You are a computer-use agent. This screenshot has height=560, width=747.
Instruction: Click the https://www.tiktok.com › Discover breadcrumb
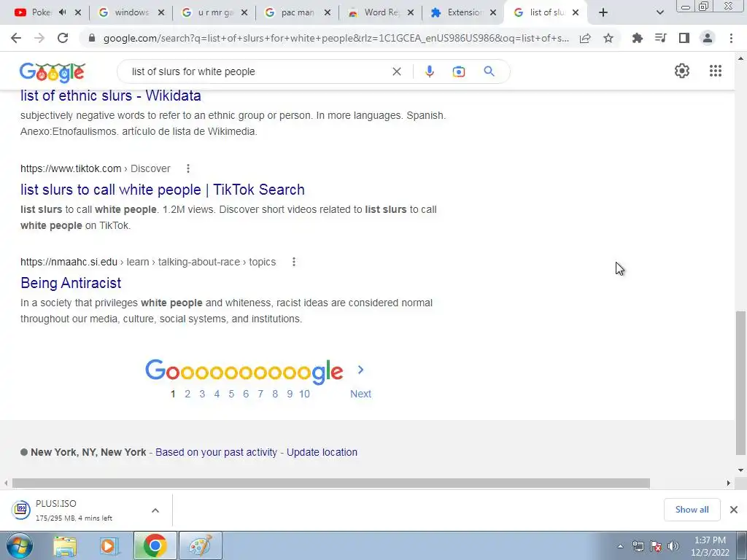click(x=96, y=168)
